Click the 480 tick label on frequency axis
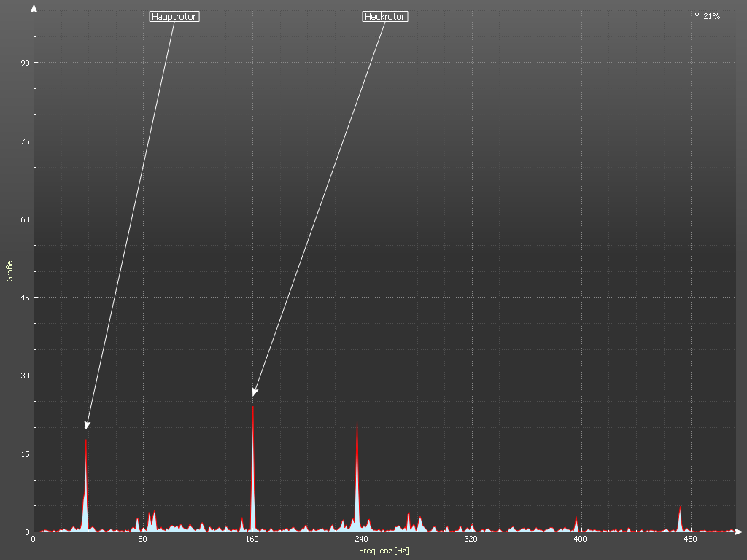The image size is (747, 560). (689, 540)
